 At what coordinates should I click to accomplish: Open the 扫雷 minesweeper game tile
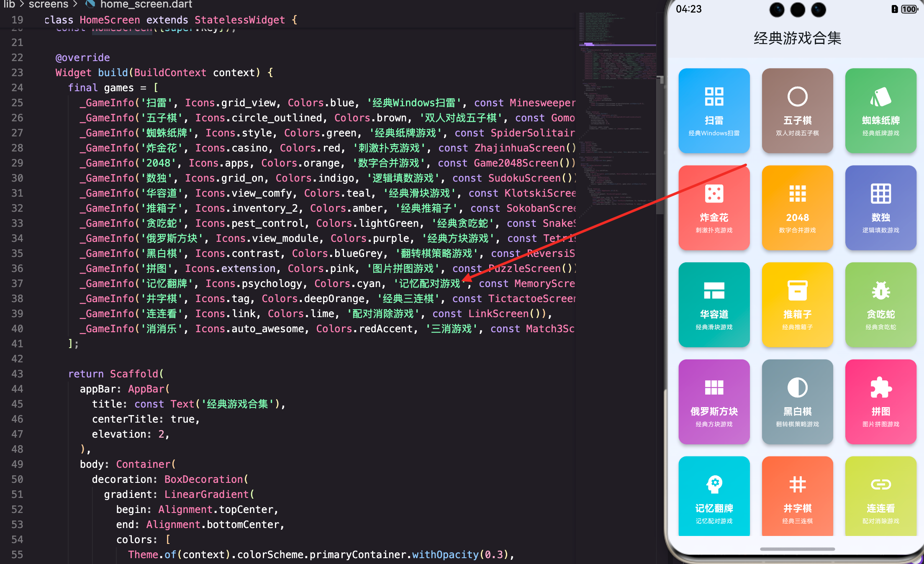click(x=714, y=111)
